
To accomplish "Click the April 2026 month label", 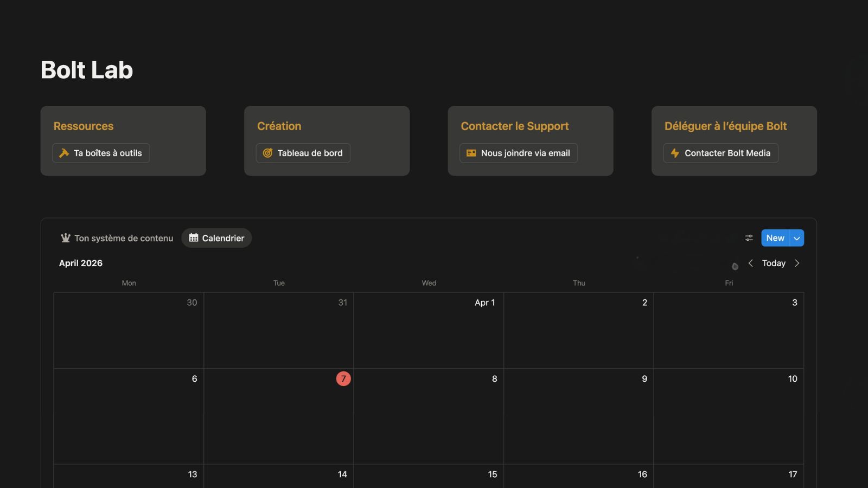I will coord(81,263).
